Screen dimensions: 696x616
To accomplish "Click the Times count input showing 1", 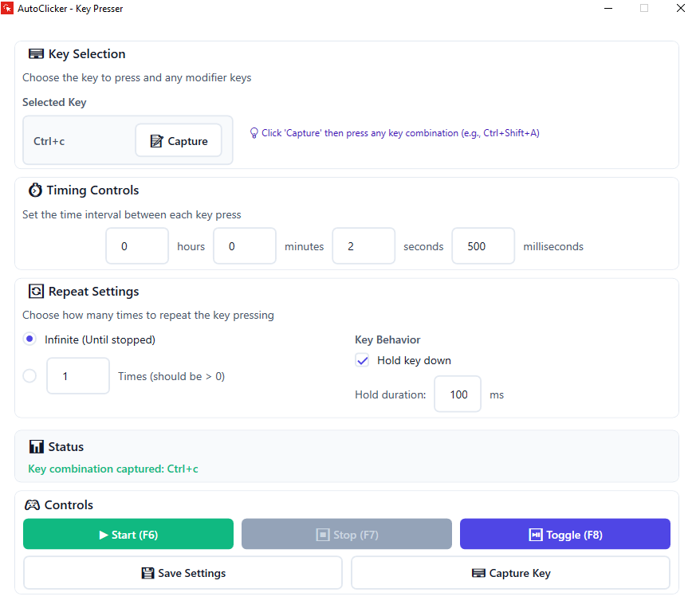I will [77, 375].
